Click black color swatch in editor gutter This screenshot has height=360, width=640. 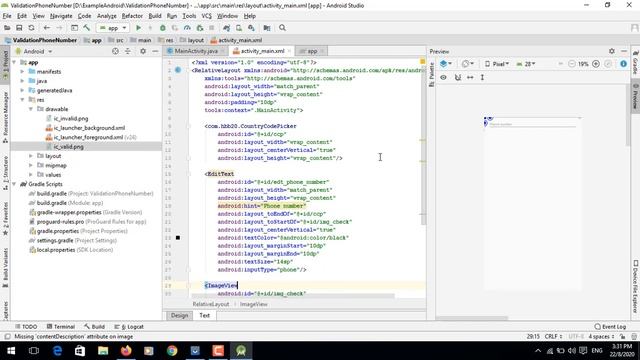coord(178,238)
